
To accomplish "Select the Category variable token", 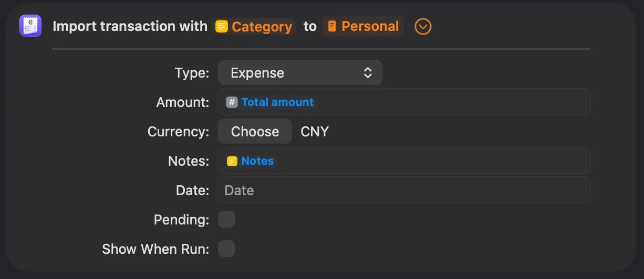I will tap(255, 27).
